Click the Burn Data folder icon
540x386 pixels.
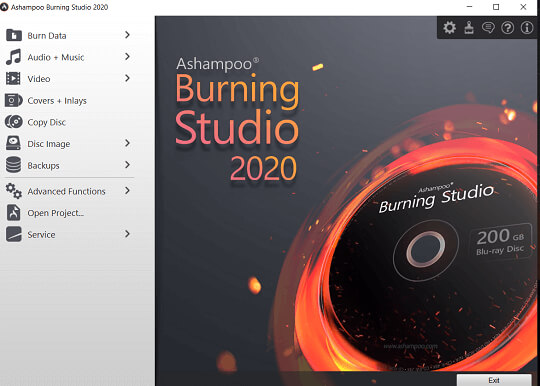(14, 35)
